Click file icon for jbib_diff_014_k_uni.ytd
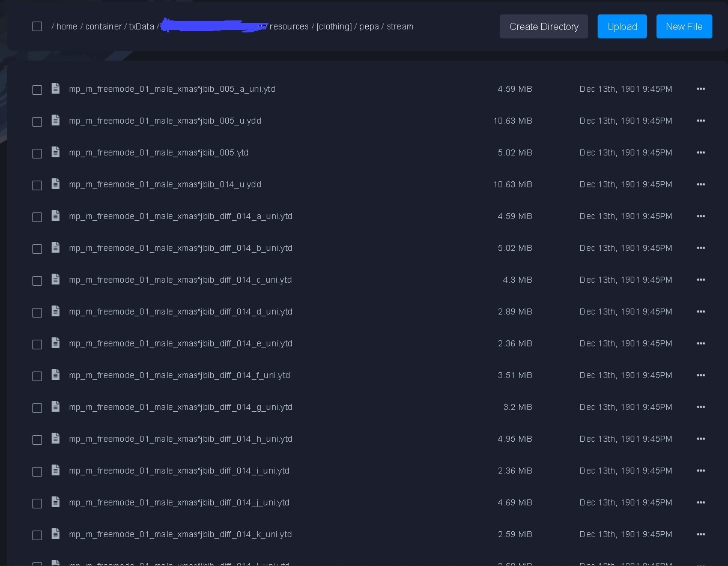Screen dimensions: 728x566 click(x=56, y=534)
